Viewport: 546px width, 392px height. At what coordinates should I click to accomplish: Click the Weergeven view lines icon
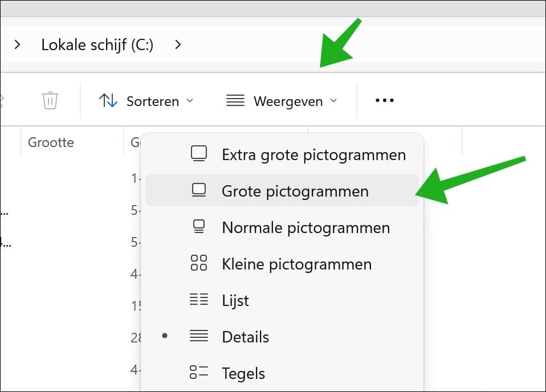[234, 100]
